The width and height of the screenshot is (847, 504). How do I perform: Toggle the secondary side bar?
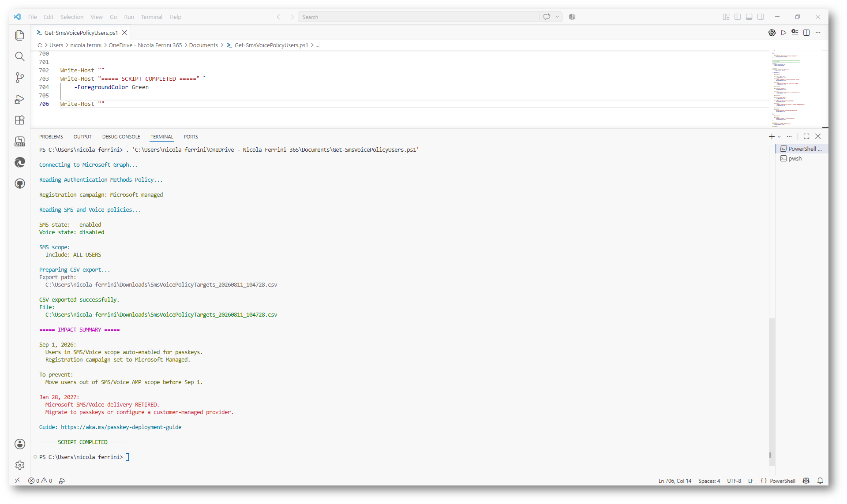tap(761, 17)
